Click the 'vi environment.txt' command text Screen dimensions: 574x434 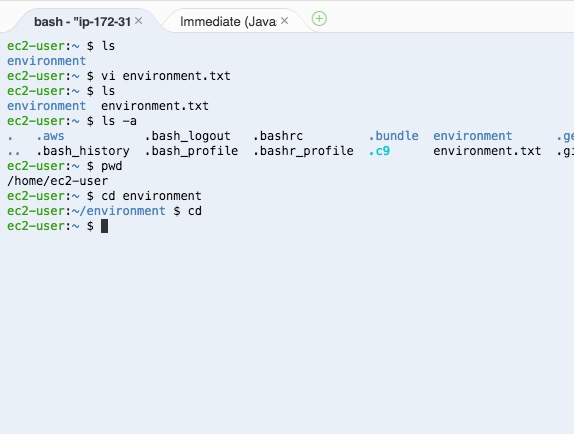click(166, 76)
